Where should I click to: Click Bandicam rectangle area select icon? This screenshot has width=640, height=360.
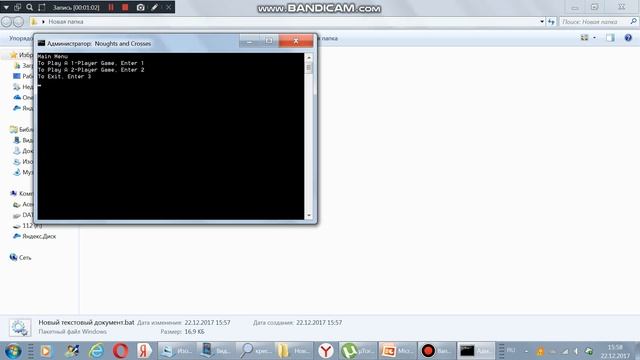[42, 7]
